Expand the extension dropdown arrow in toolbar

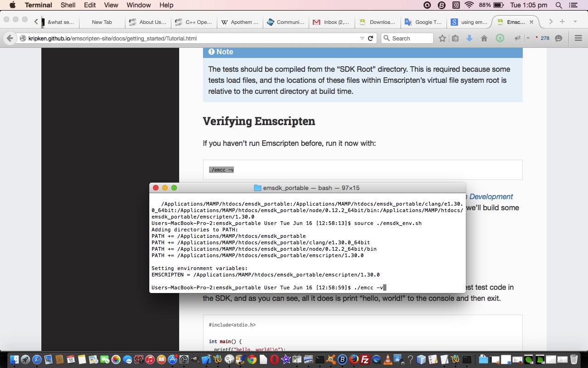click(x=528, y=38)
